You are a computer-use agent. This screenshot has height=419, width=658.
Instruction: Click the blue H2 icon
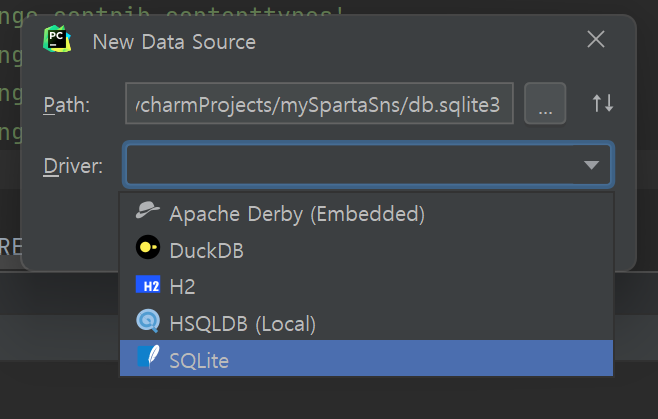[148, 284]
